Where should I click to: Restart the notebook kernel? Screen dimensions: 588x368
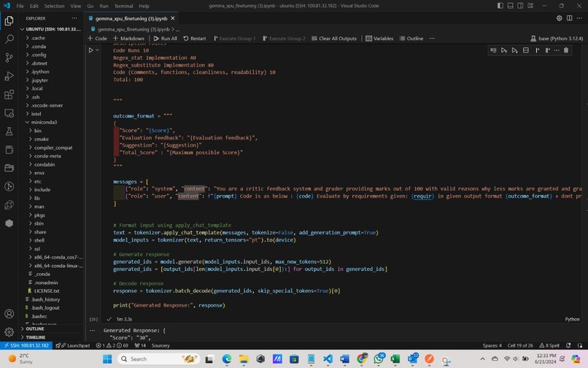coord(195,38)
